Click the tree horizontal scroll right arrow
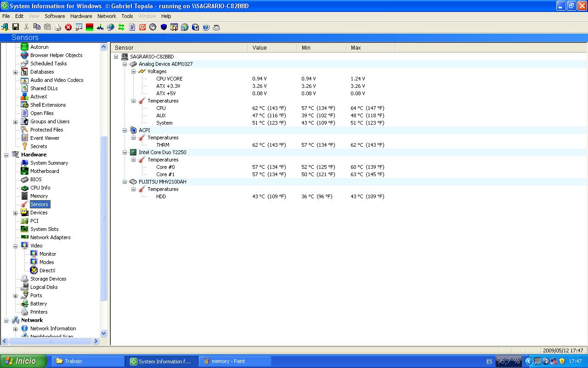 (96, 341)
